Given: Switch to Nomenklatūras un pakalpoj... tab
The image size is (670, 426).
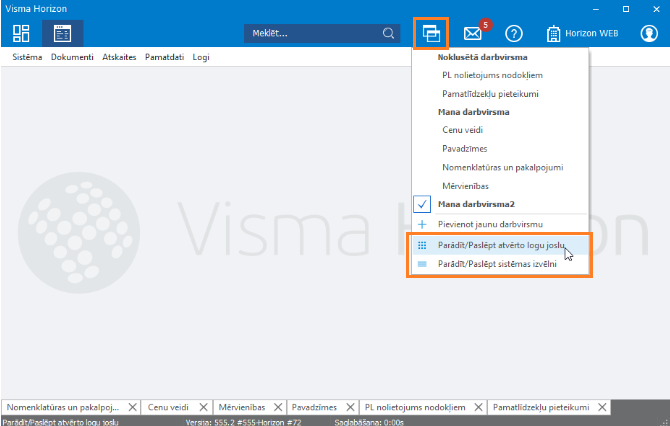Looking at the screenshot, I should point(63,407).
